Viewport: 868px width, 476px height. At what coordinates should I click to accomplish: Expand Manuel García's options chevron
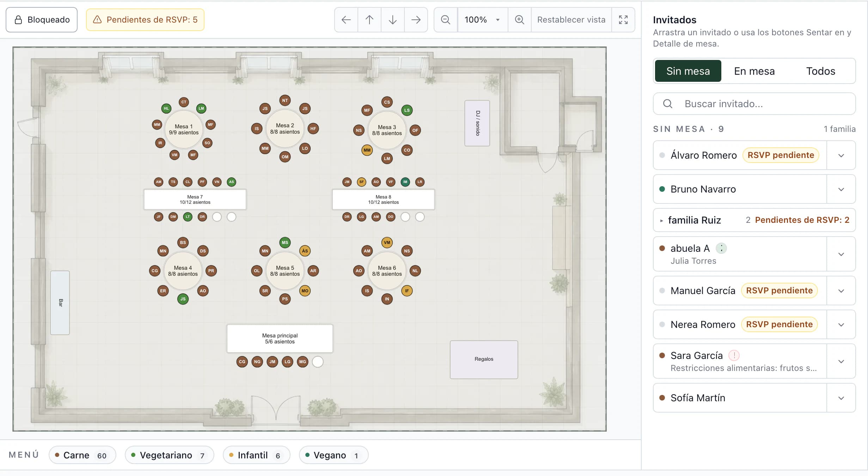[841, 291]
